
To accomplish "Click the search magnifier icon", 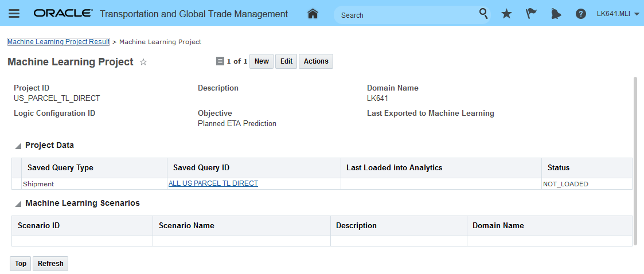I will click(x=483, y=14).
